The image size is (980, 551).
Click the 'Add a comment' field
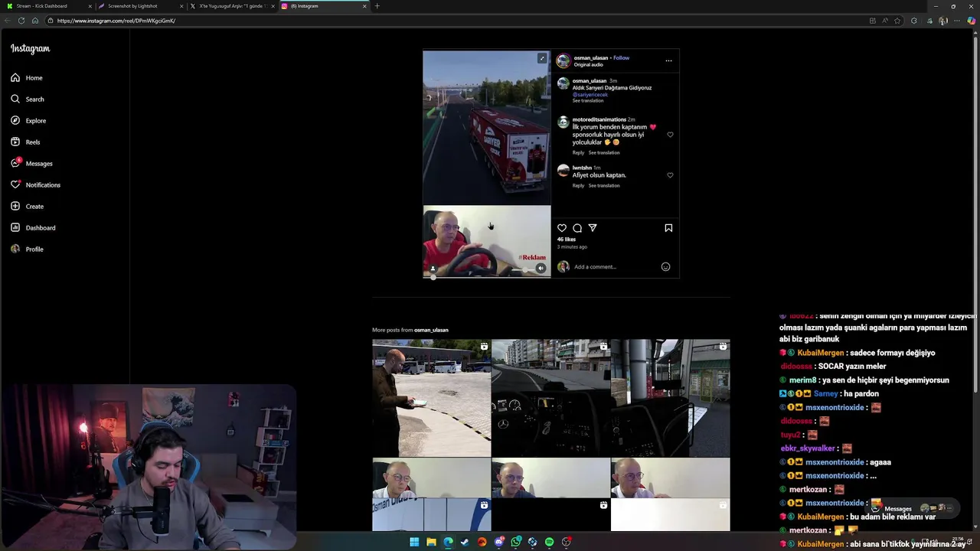point(616,267)
